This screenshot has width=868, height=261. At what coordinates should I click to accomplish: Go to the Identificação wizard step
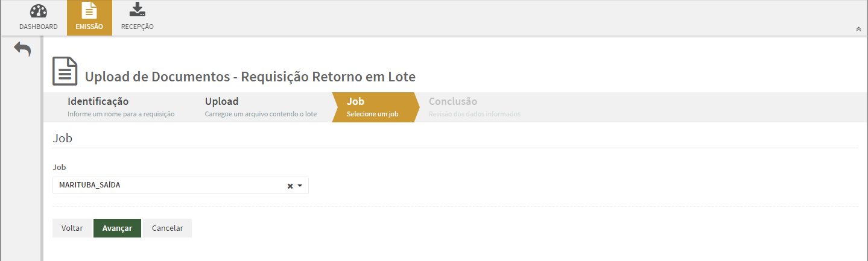(121, 107)
